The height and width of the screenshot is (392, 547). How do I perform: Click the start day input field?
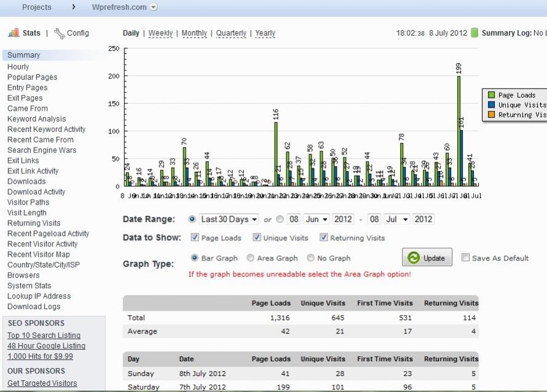[x=294, y=219]
